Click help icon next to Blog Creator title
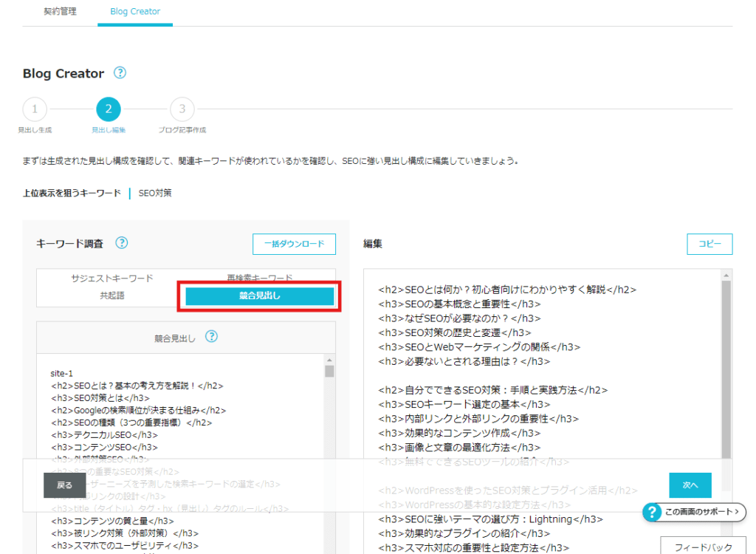This screenshot has width=756, height=554. point(120,73)
